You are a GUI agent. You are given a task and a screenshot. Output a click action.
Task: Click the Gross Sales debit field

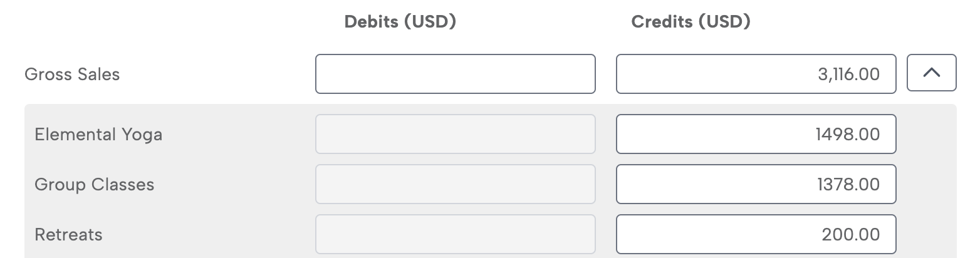pyautogui.click(x=455, y=74)
